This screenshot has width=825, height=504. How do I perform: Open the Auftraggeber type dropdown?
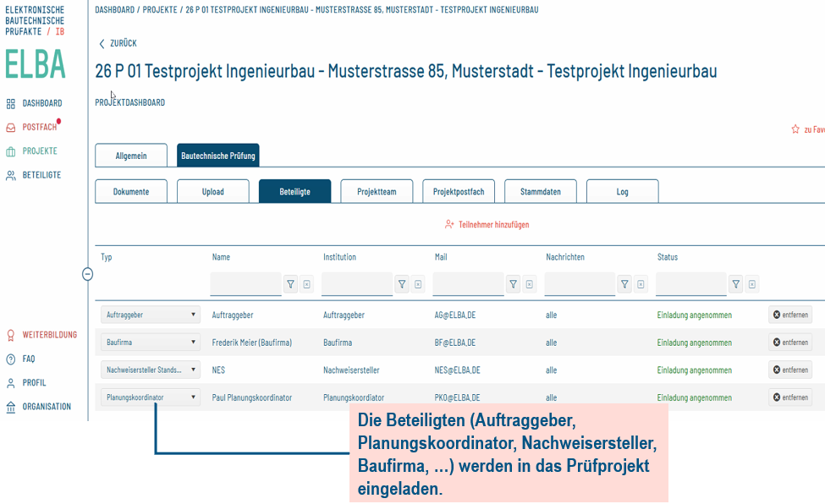[151, 315]
